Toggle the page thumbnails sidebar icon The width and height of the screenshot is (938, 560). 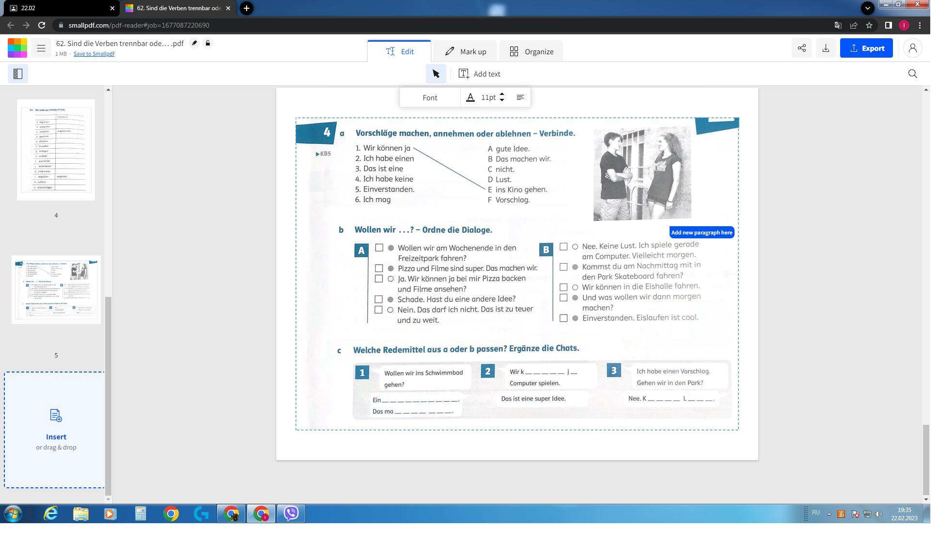coord(18,74)
